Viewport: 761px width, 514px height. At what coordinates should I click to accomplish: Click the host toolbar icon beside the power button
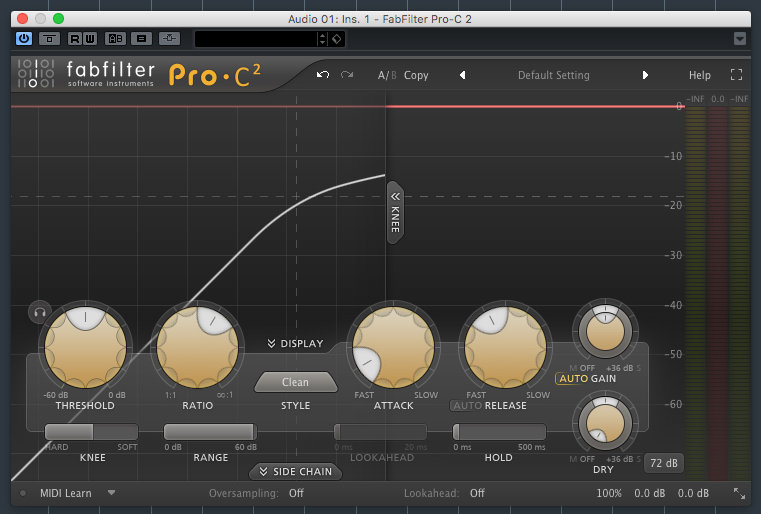49,38
